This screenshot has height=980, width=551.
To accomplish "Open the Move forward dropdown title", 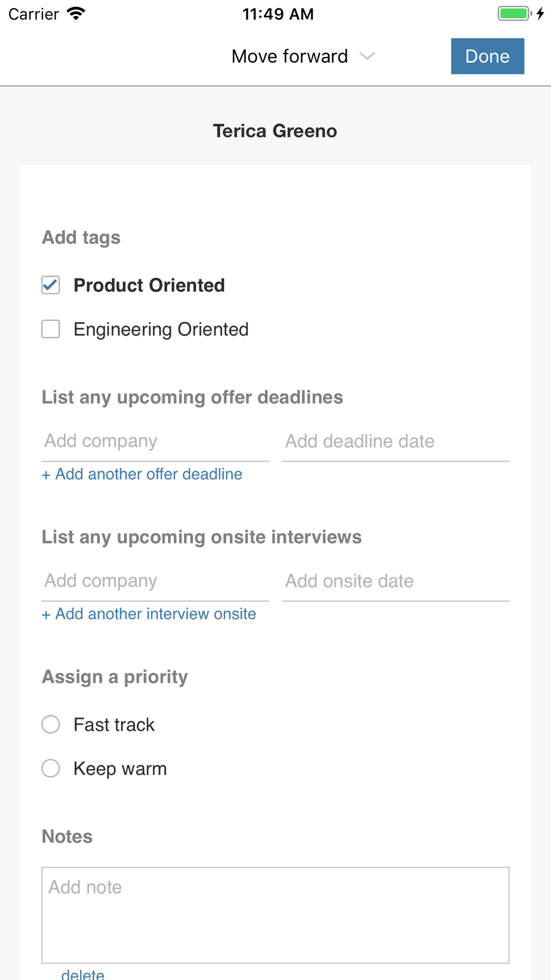I will coord(290,56).
